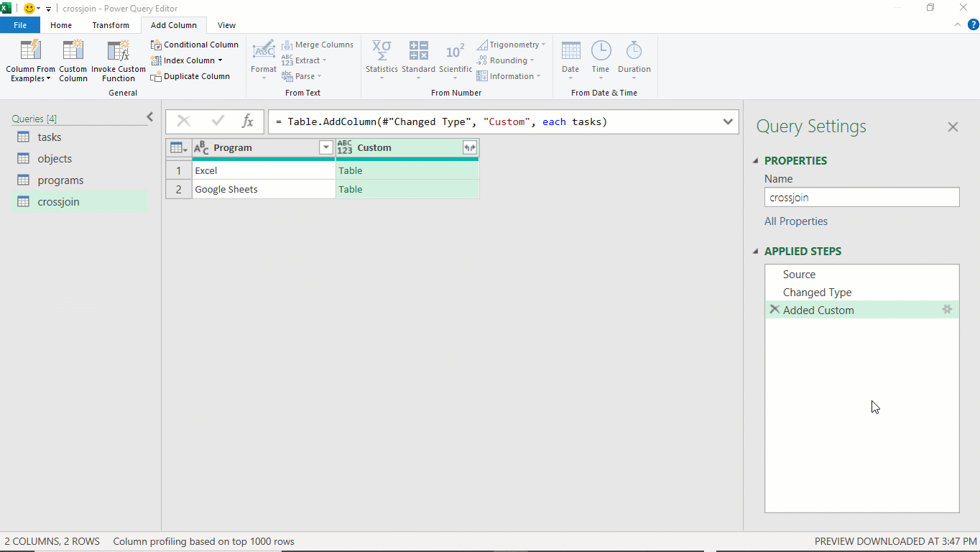The image size is (980, 552).
Task: Open the Program column filter dropdown
Action: click(326, 147)
